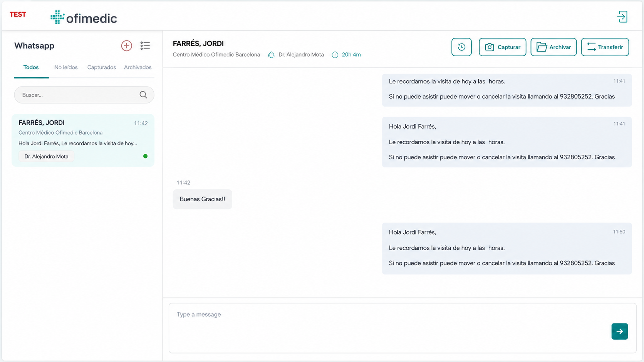Transfer the chat using Transferir
644x362 pixels.
click(x=605, y=47)
